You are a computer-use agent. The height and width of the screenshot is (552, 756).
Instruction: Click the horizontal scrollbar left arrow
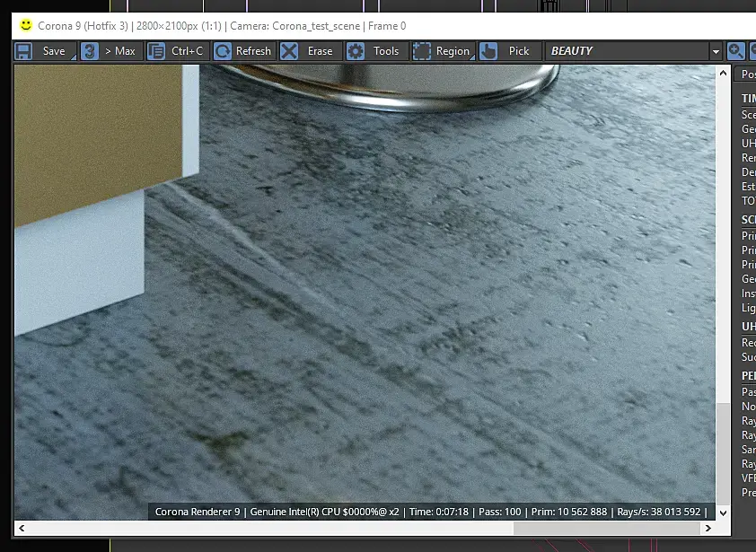click(22, 529)
